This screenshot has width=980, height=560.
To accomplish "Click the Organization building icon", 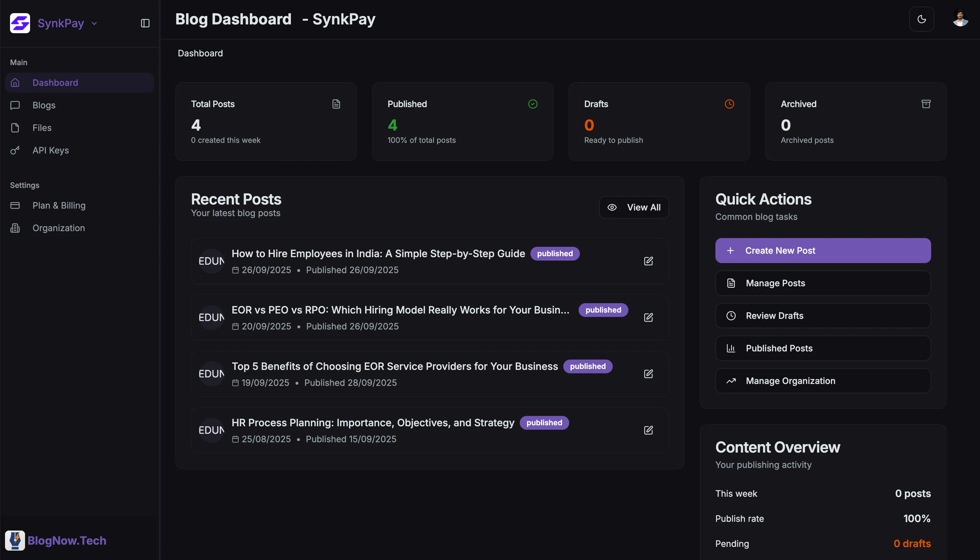I will pos(15,228).
